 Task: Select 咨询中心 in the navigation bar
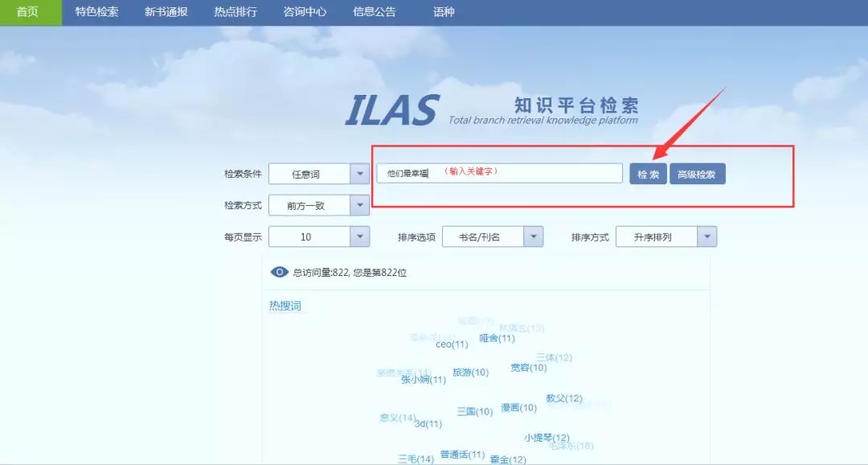pyautogui.click(x=305, y=12)
